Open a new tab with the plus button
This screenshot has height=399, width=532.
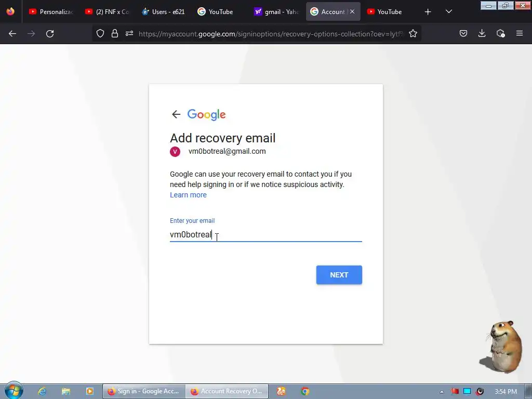coord(428,12)
